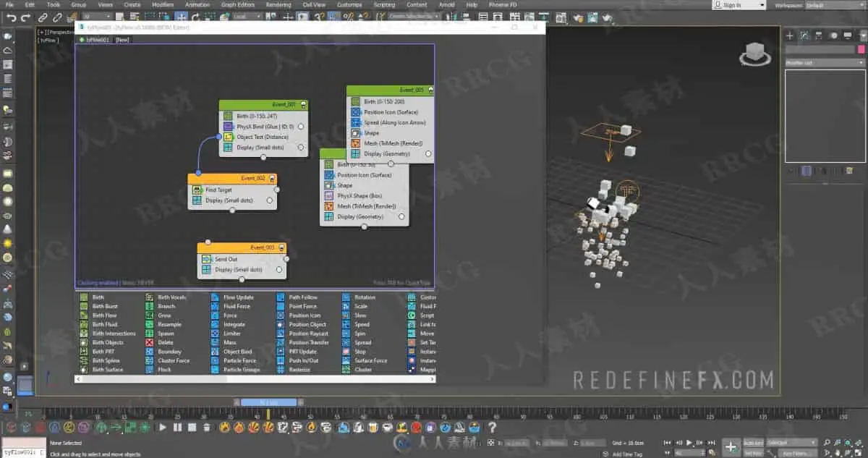Viewport: 868px width, 458px height.
Task: Open the Graph Editors menu
Action: coord(238,4)
